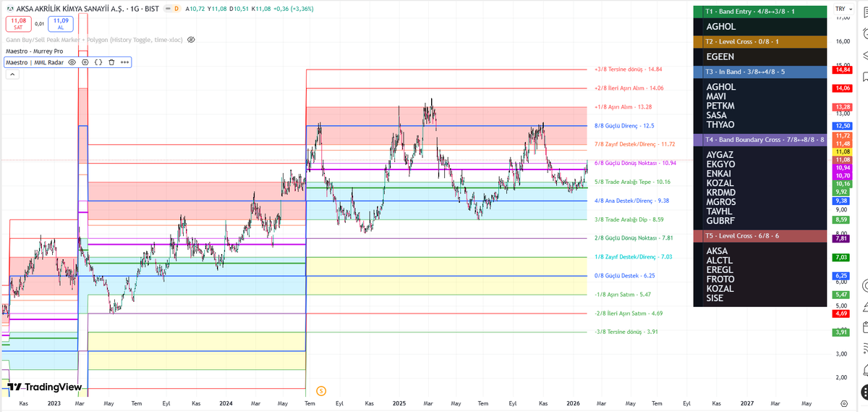Open settings for Maestro MML Radar indicator
Image resolution: width=868 pixels, height=412 pixels.
pyautogui.click(x=85, y=62)
